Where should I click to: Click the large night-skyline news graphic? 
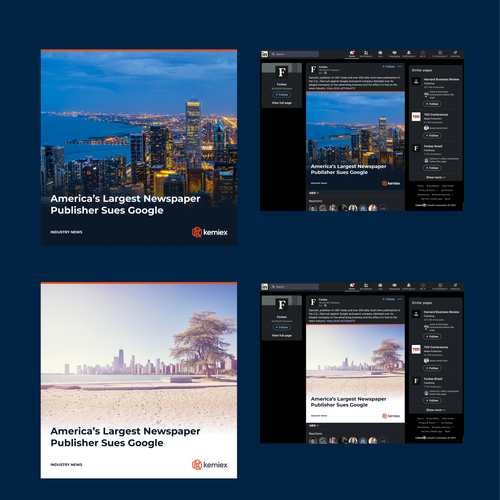pyautogui.click(x=139, y=148)
